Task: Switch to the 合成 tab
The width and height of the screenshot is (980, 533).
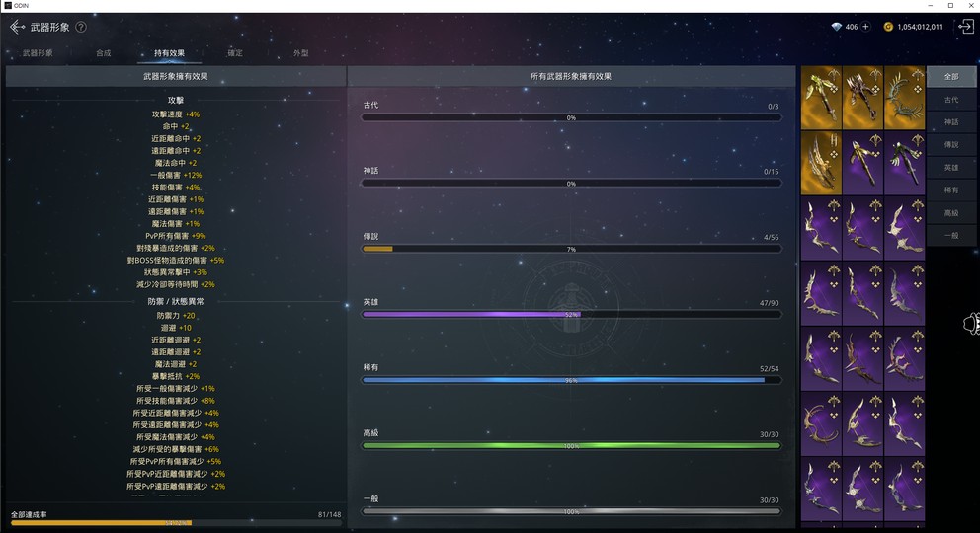Action: [104, 53]
